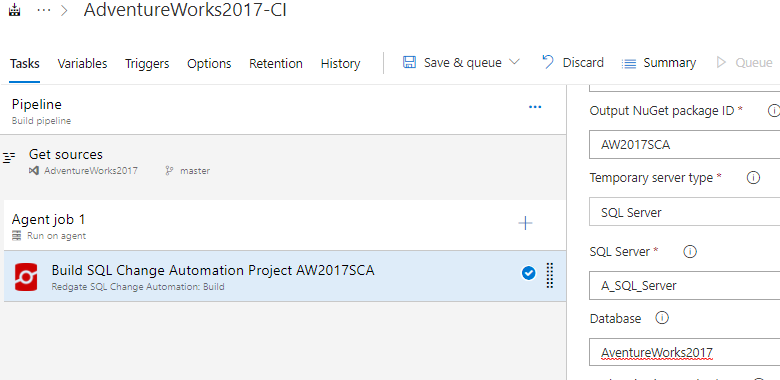
Task: Discard the pipeline changes
Action: pyautogui.click(x=573, y=63)
